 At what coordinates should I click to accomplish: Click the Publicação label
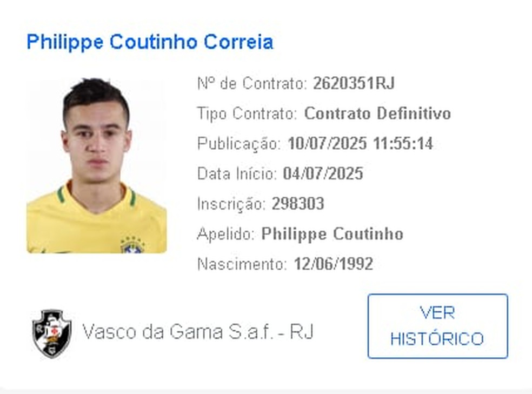240,144
